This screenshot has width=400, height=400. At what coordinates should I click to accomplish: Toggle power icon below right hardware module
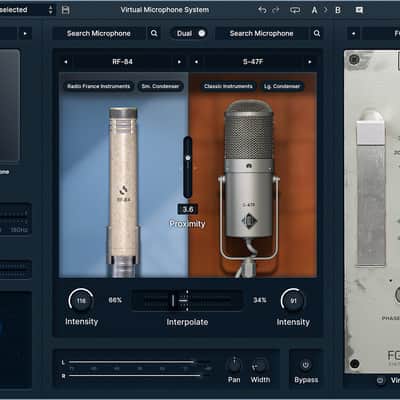point(380,380)
